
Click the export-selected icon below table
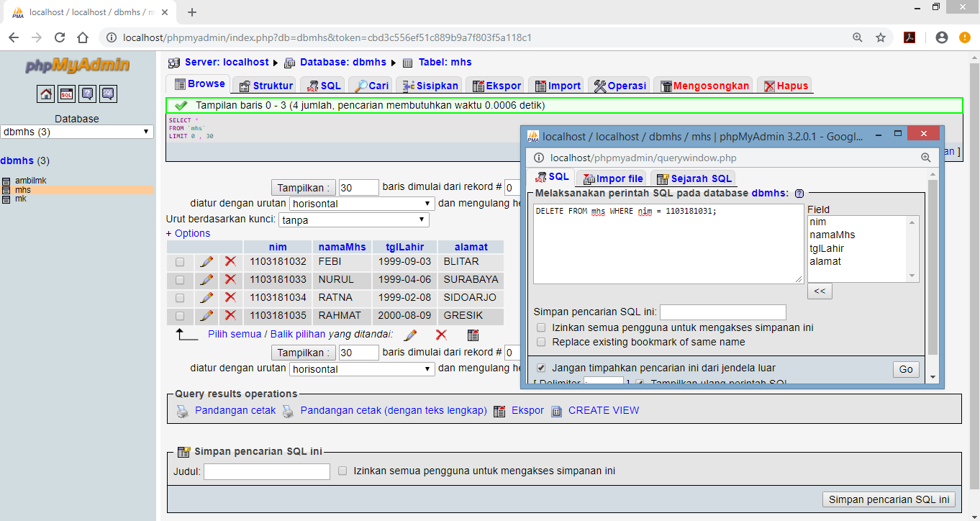coord(473,335)
